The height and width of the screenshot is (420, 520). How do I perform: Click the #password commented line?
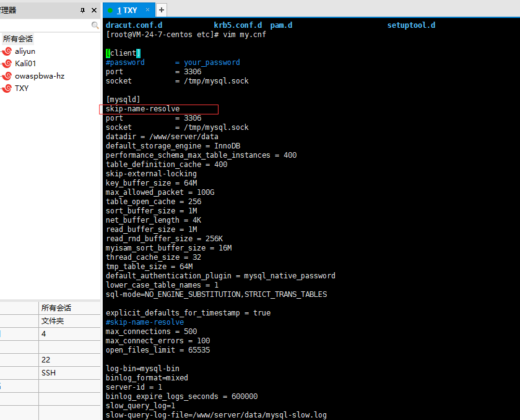173,62
